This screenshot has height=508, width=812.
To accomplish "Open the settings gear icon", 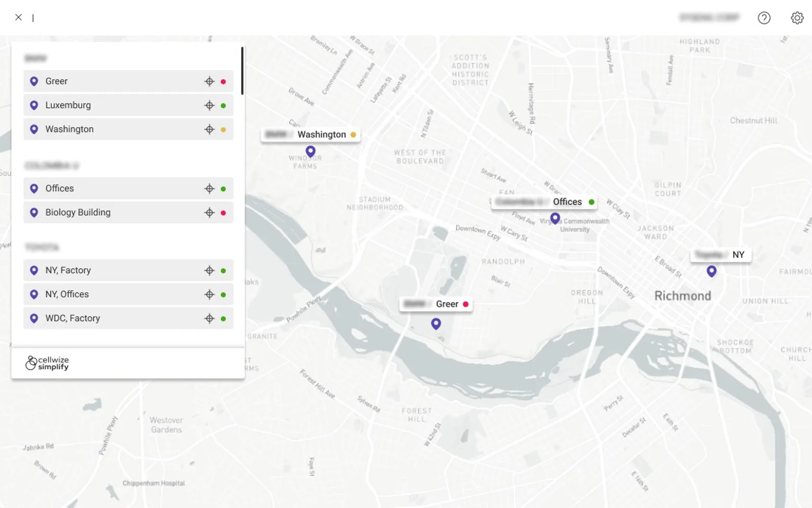I will tap(797, 18).
